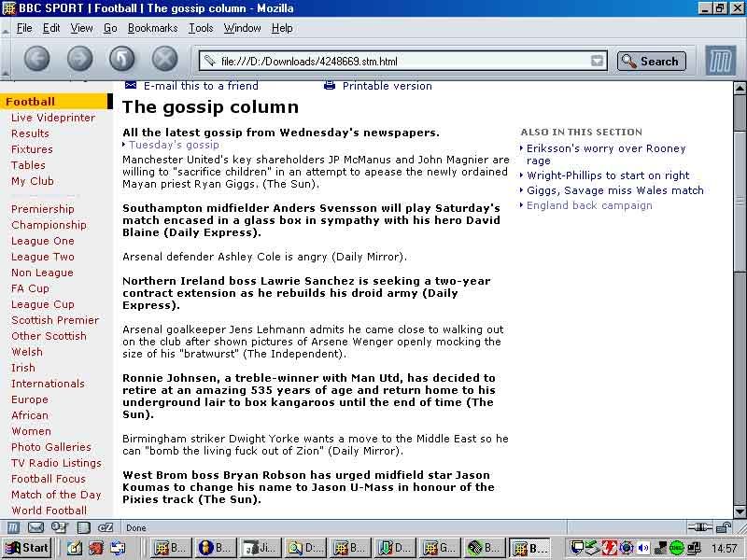This screenshot has height=560, width=747.
Task: Go back with the Back arrow button
Action: point(36,59)
